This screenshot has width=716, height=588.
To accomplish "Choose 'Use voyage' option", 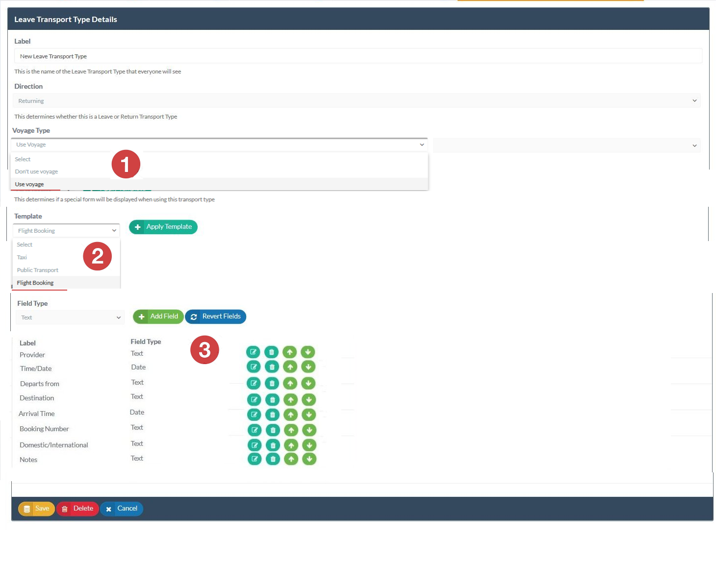I will click(x=219, y=184).
